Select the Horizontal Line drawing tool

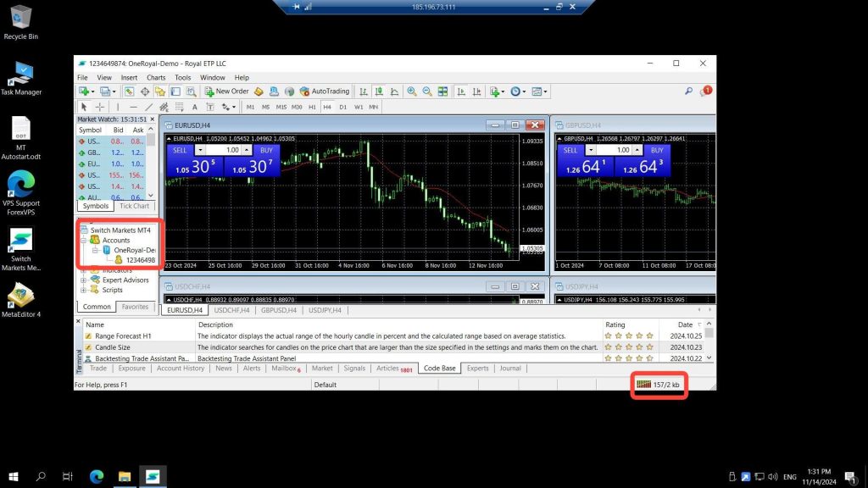133,107
